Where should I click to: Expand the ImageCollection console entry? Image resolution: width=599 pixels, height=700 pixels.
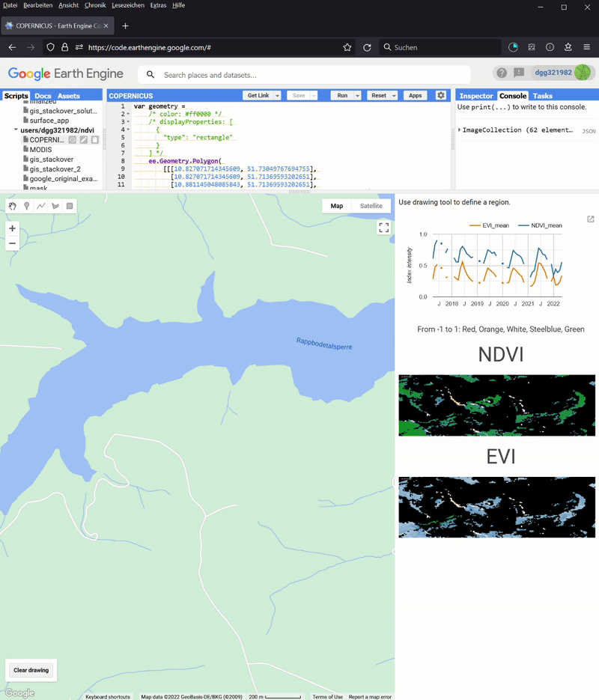(x=460, y=130)
